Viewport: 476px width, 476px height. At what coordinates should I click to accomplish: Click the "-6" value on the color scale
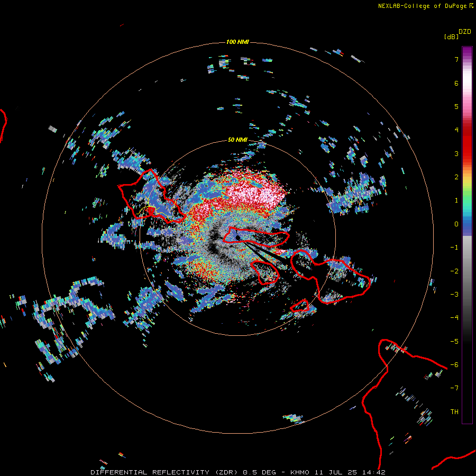pos(454,365)
